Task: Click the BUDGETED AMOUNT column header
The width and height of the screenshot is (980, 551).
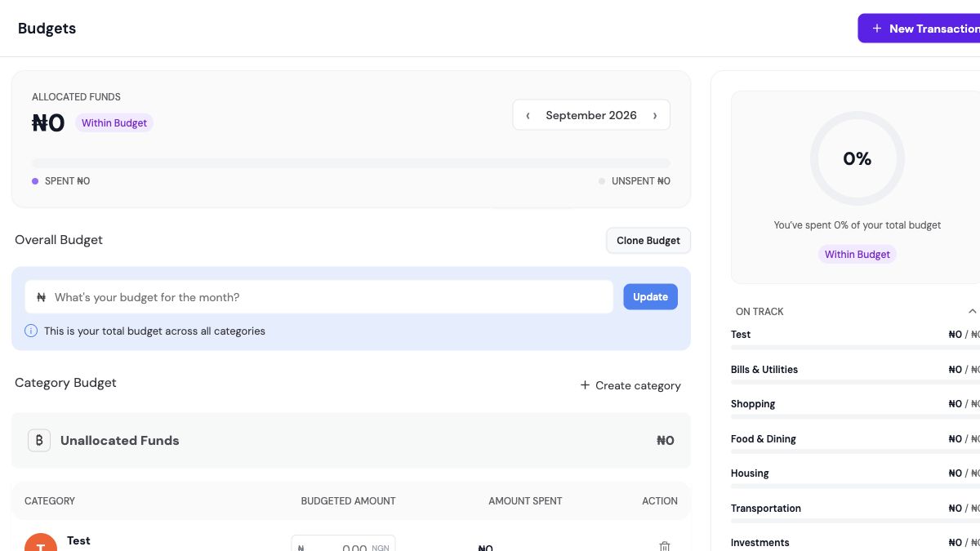Action: pyautogui.click(x=348, y=501)
